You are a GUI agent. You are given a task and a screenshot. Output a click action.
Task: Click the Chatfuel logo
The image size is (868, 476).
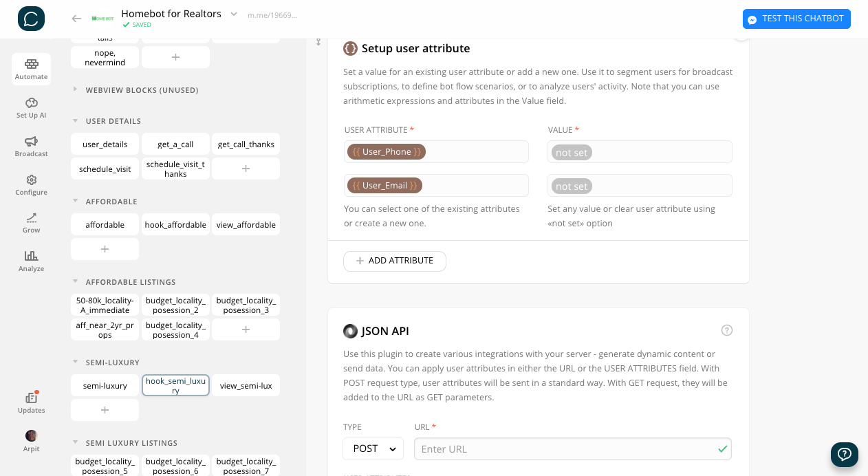click(x=32, y=19)
